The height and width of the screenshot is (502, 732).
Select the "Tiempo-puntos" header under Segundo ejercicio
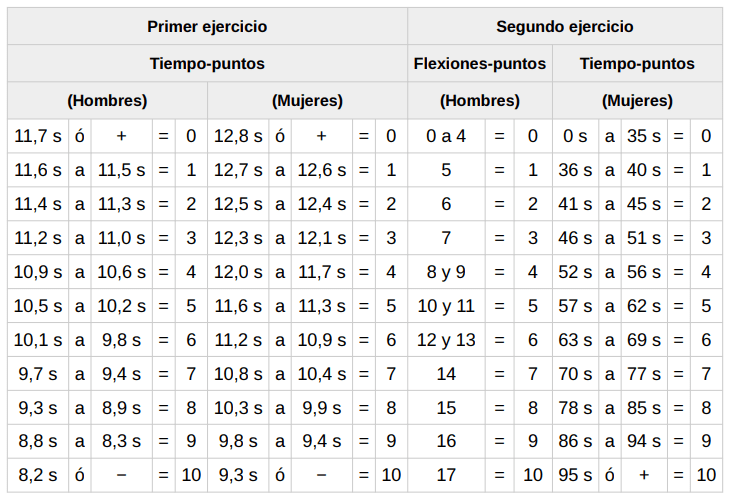(637, 64)
